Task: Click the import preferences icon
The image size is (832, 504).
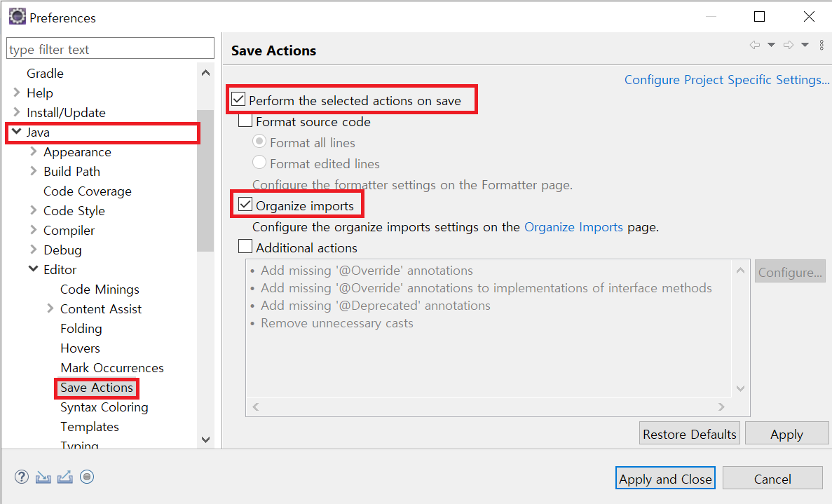Action: point(43,477)
